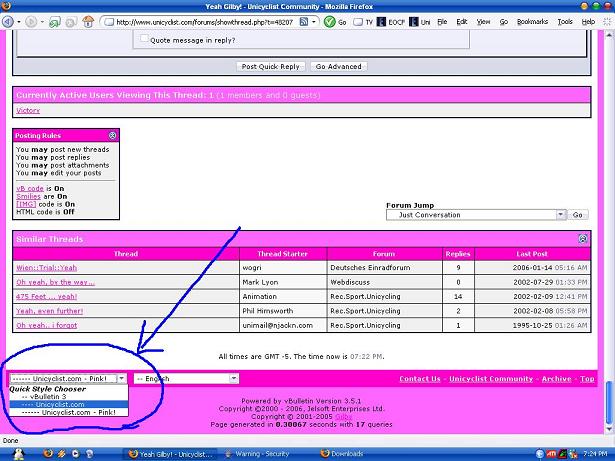The height and width of the screenshot is (461, 615).
Task: Click the browser Back arrow button
Action: tap(10, 21)
